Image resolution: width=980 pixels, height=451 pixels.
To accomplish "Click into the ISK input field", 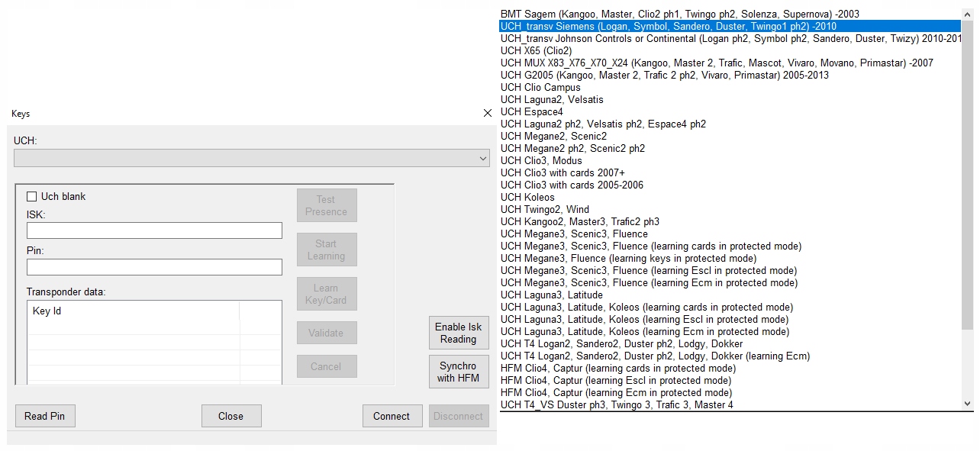I will [x=154, y=230].
